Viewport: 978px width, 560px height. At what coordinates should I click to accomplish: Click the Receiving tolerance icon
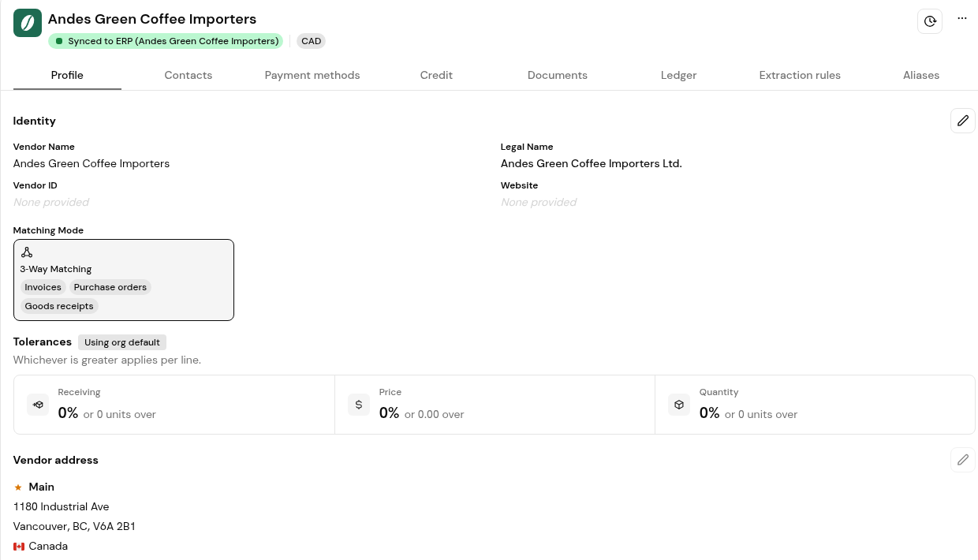pyautogui.click(x=38, y=405)
